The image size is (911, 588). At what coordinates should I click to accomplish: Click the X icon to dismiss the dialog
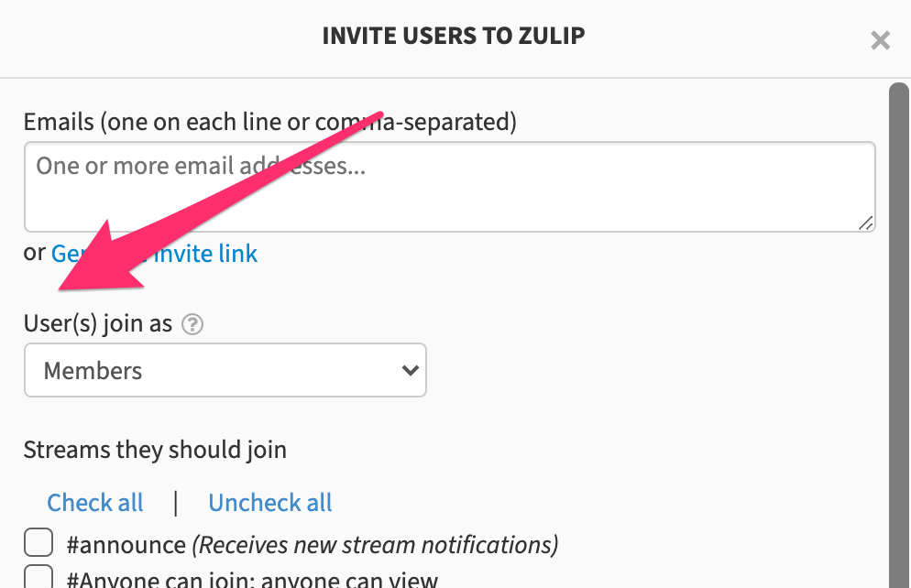tap(880, 40)
